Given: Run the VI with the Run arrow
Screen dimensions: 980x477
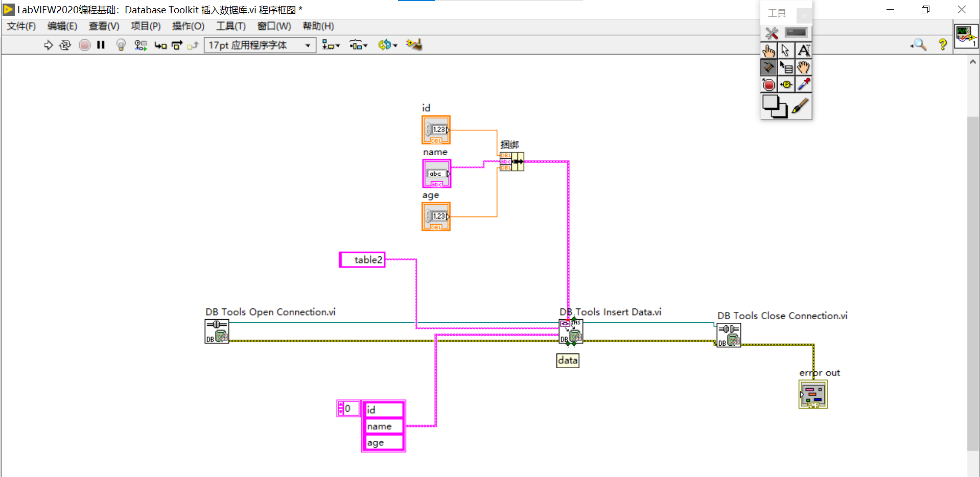Looking at the screenshot, I should pyautogui.click(x=49, y=45).
